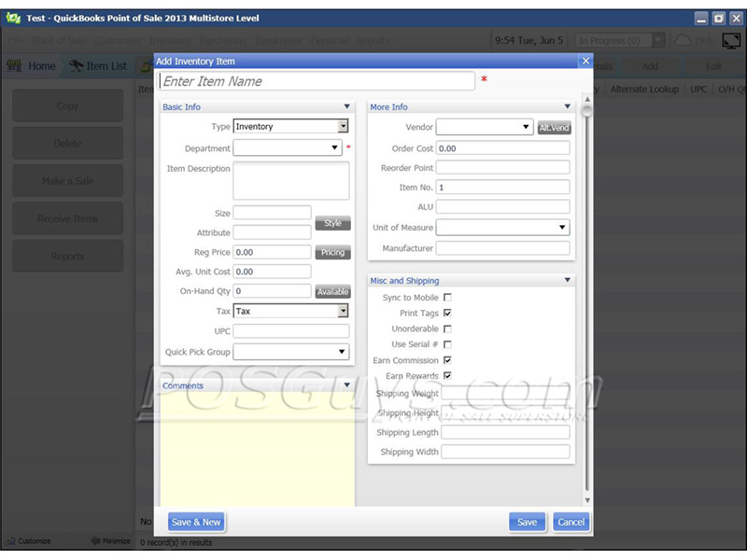The height and width of the screenshot is (560, 747).
Task: Click the Save & New button
Action: (196, 522)
